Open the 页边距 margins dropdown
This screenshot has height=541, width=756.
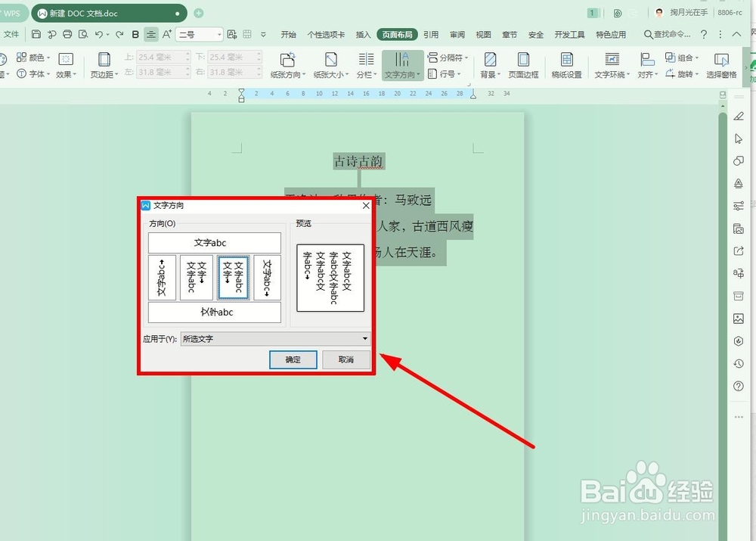tap(104, 64)
